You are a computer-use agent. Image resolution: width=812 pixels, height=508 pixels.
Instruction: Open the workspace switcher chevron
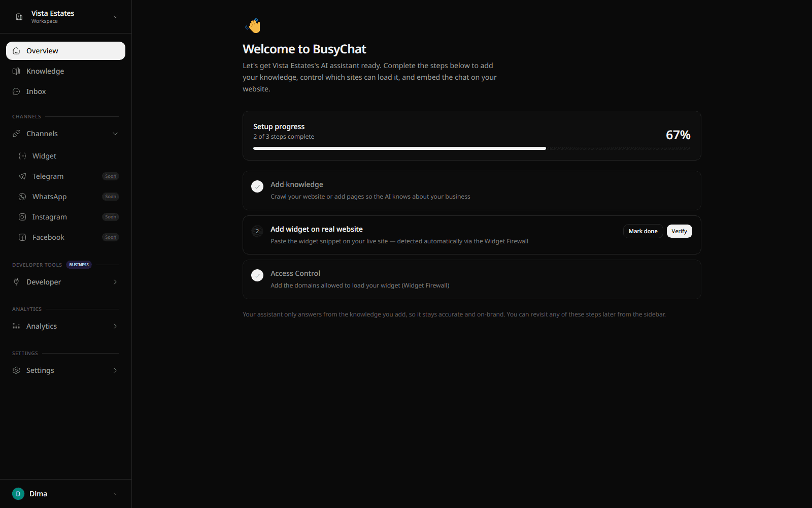pos(116,17)
